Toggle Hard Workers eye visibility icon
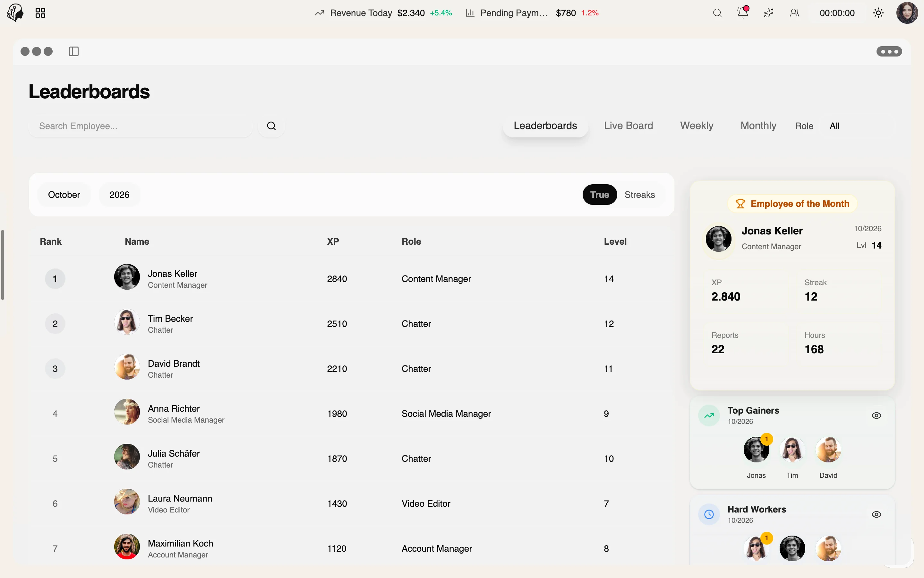Viewport: 924px width, 578px height. click(x=876, y=514)
